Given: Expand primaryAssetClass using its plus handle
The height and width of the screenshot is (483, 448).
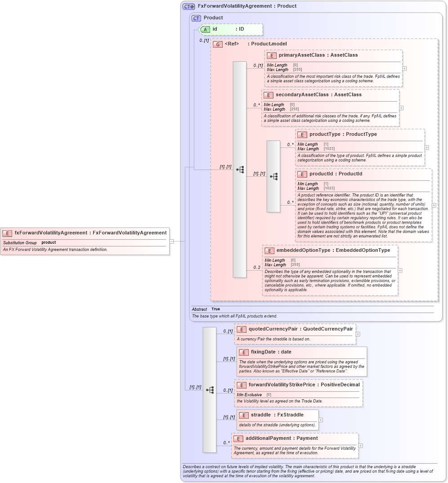Looking at the screenshot, I should coord(404,68).
